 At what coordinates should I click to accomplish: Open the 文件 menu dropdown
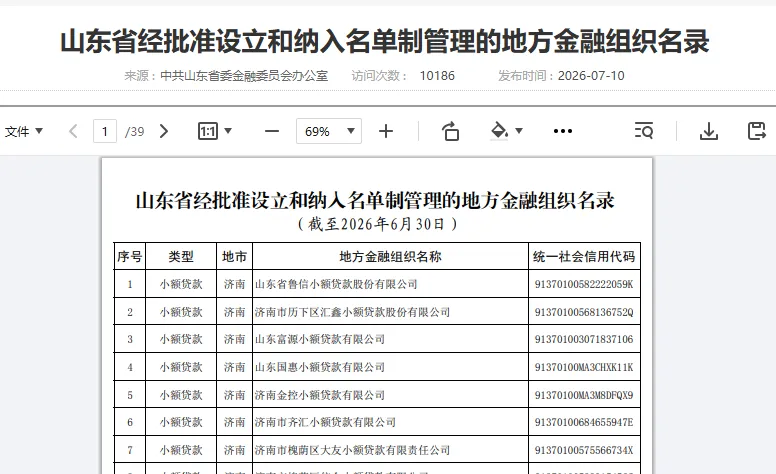[24, 132]
